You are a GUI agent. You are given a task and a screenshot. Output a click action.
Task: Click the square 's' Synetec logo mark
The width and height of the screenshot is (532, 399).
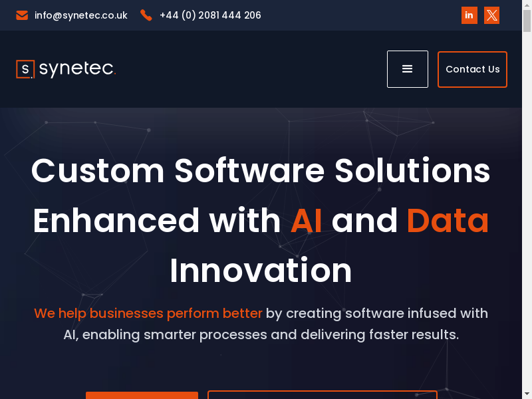tap(25, 69)
